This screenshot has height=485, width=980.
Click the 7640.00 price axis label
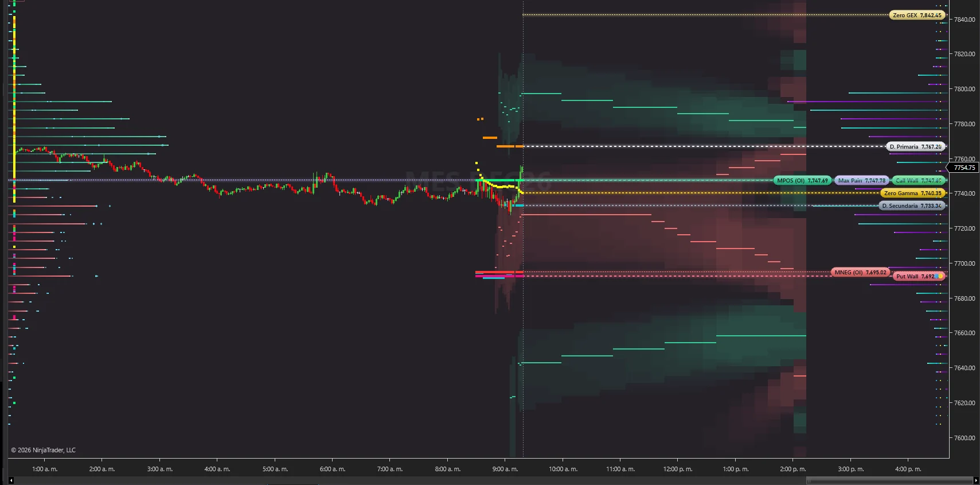point(964,368)
